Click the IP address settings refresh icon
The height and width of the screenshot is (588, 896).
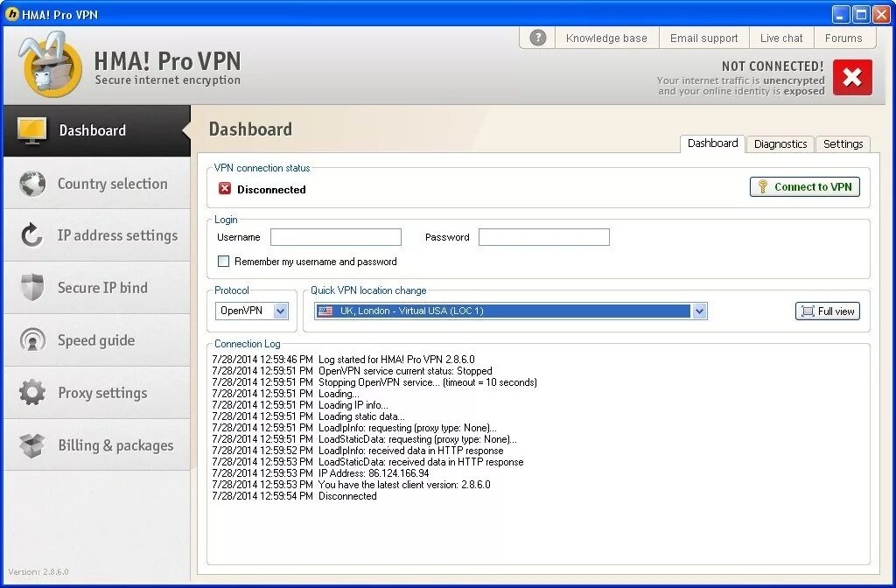tap(32, 235)
